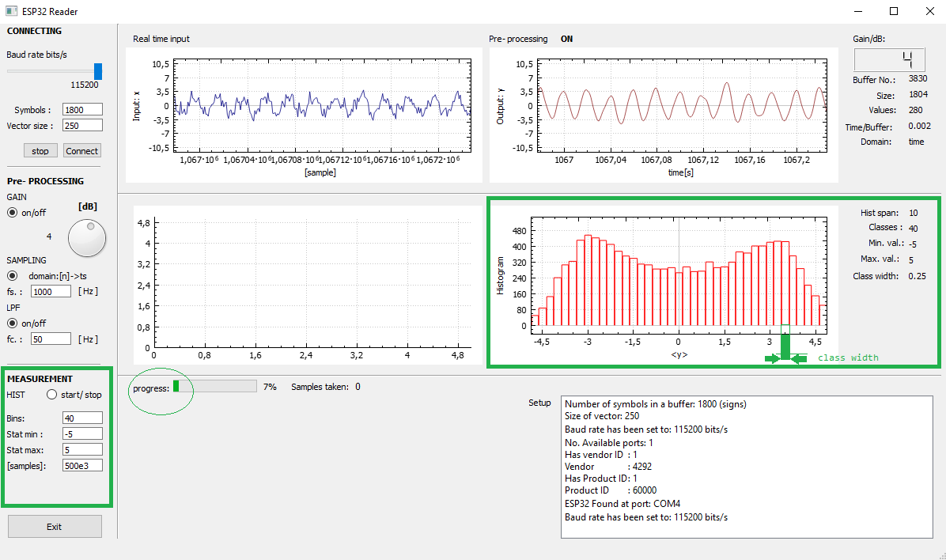Maximize the ESP32 Reader window
The height and width of the screenshot is (560, 946).
(x=894, y=11)
